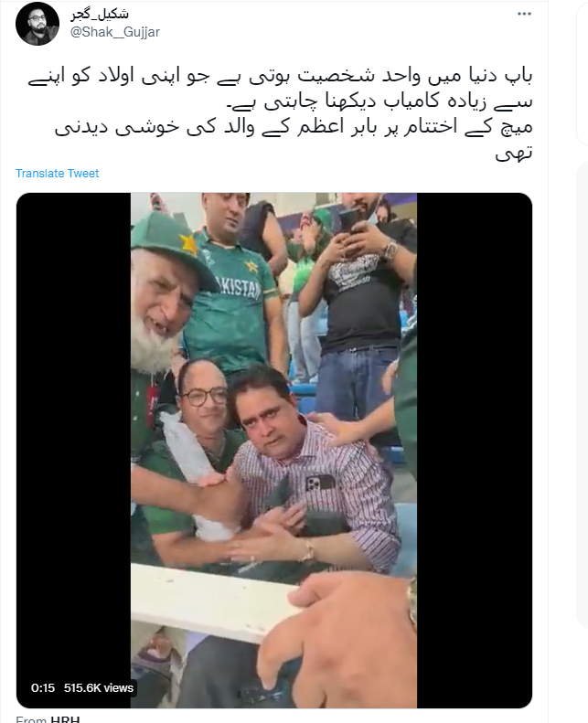Click the 515.6K views counter

pyautogui.click(x=99, y=688)
